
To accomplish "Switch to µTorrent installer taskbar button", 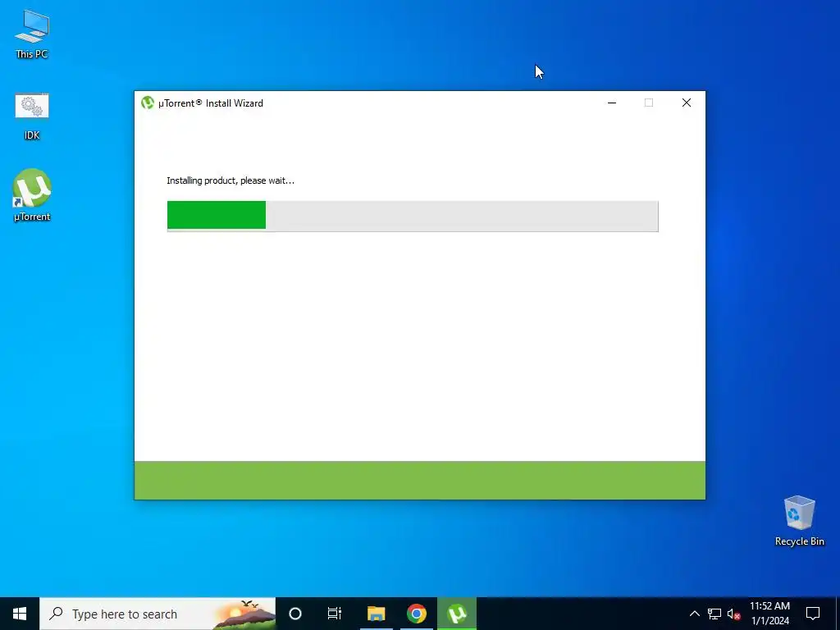I will (x=457, y=614).
